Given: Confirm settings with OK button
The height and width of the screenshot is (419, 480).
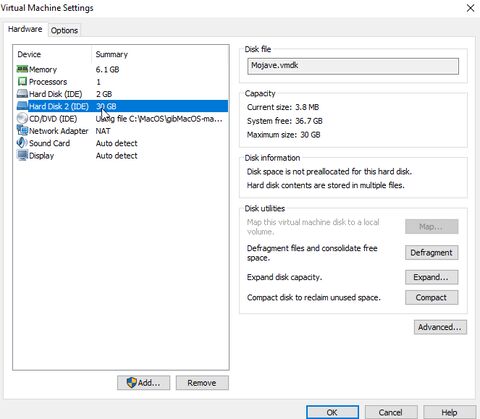Looking at the screenshot, I should pyautogui.click(x=332, y=412).
